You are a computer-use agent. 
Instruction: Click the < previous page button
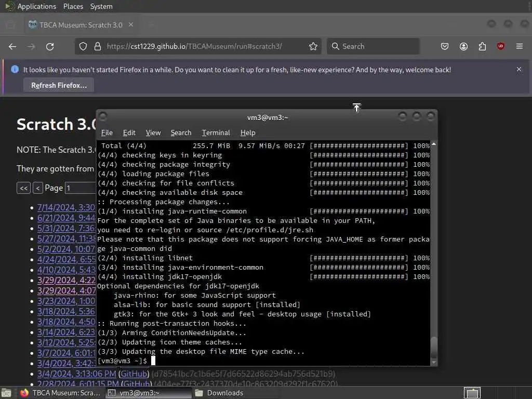click(37, 188)
